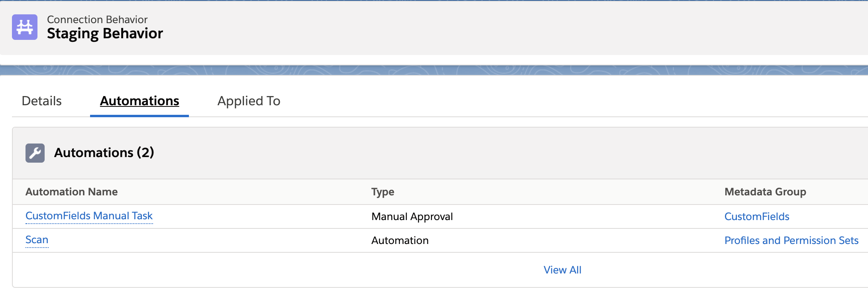The image size is (868, 295).
Task: Click the Connection Behavior bridge icon
Action: click(x=25, y=27)
